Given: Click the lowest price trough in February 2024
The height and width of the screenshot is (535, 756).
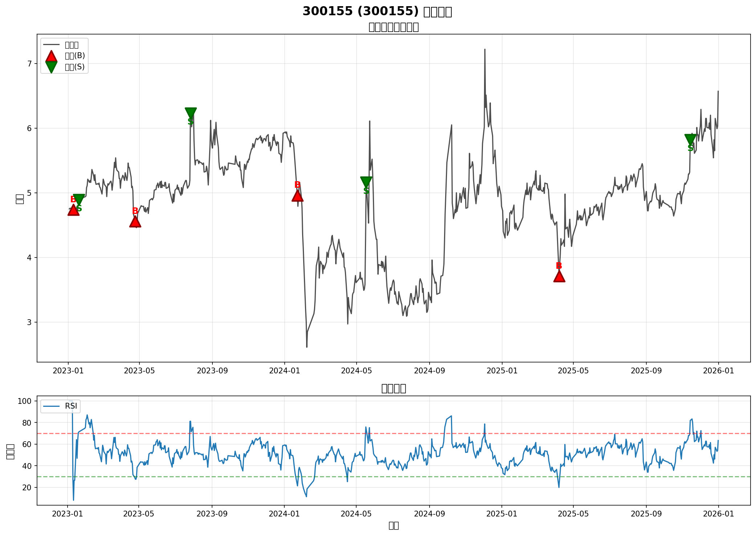Looking at the screenshot, I should pos(307,346).
